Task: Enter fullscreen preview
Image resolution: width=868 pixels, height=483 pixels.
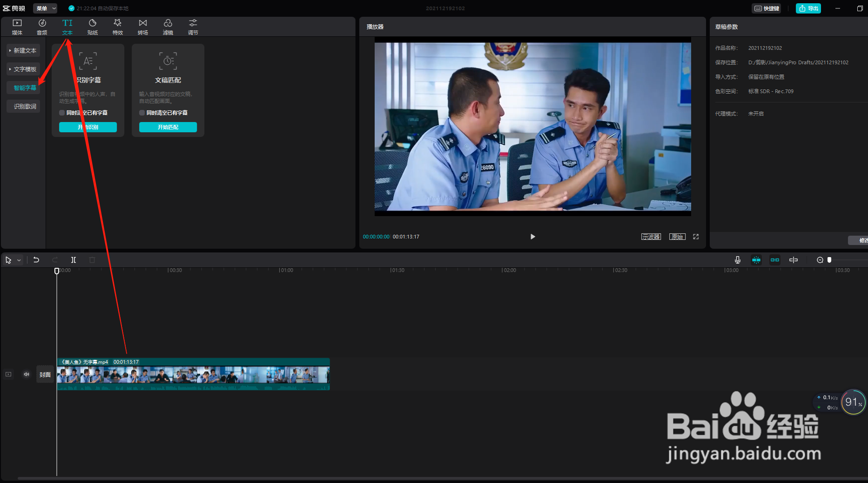Action: click(696, 237)
